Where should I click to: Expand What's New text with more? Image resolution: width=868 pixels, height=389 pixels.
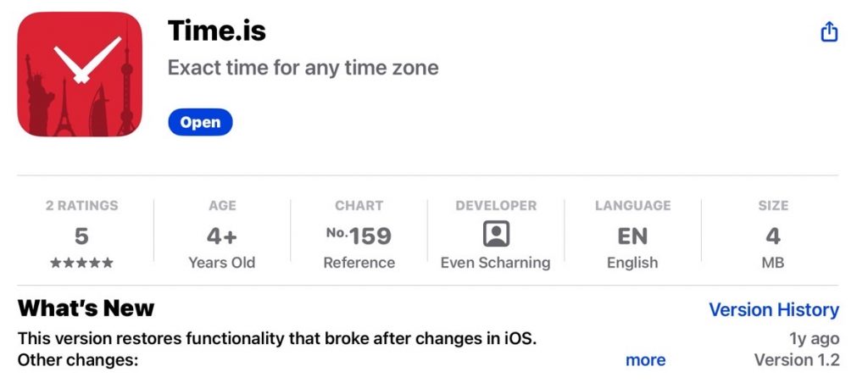pyautogui.click(x=645, y=360)
